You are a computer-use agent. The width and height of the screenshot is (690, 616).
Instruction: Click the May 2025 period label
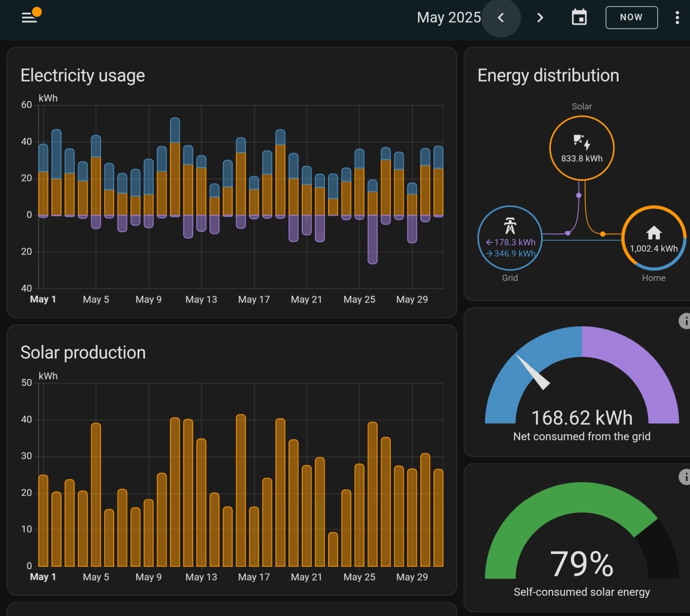click(x=449, y=18)
